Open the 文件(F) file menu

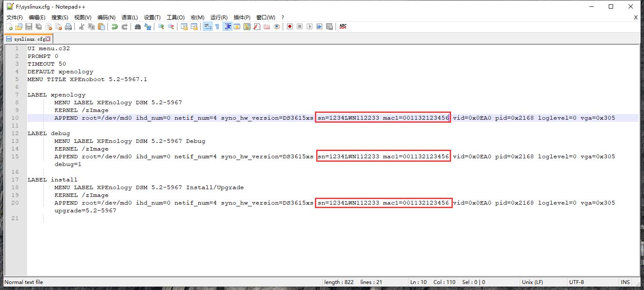(14, 17)
